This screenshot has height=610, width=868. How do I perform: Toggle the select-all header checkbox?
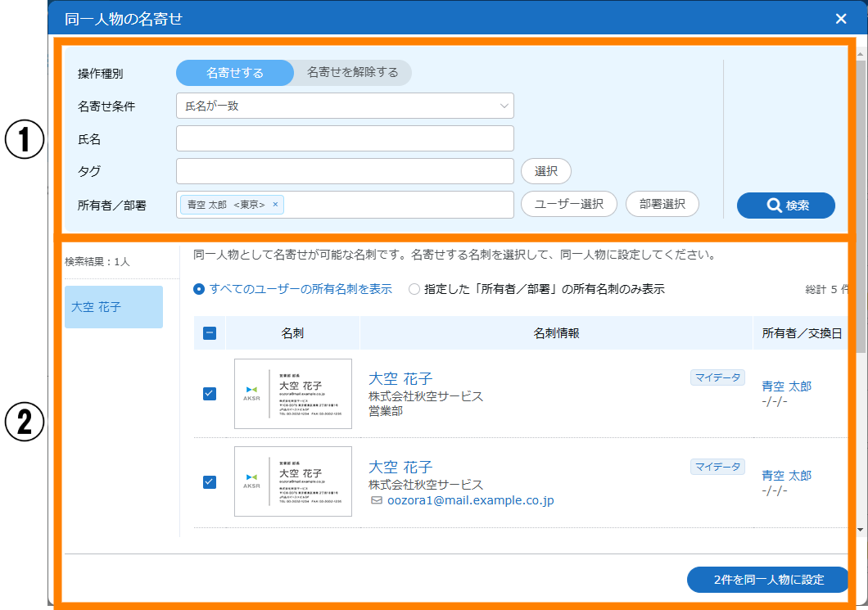click(209, 333)
